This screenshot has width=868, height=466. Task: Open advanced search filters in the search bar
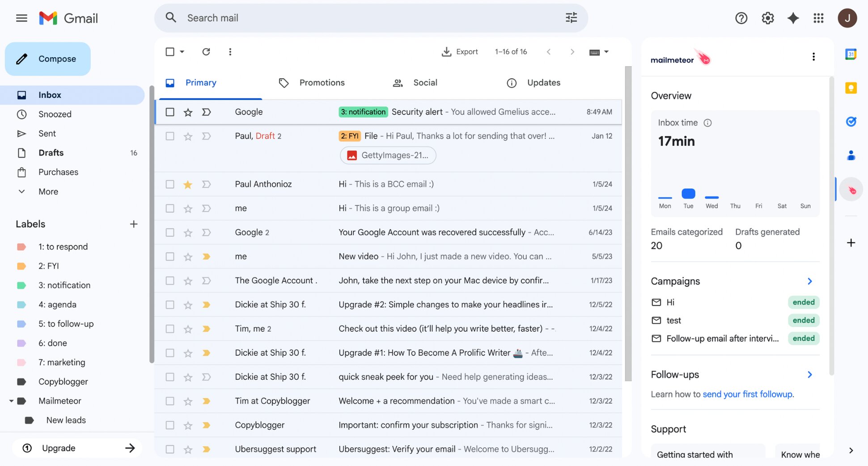(x=571, y=17)
